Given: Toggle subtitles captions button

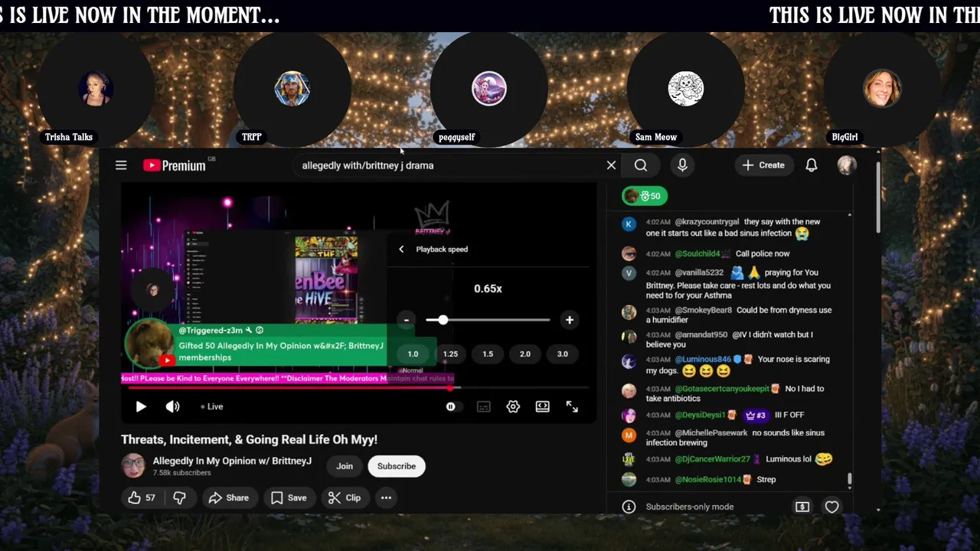Looking at the screenshot, I should pyautogui.click(x=484, y=406).
